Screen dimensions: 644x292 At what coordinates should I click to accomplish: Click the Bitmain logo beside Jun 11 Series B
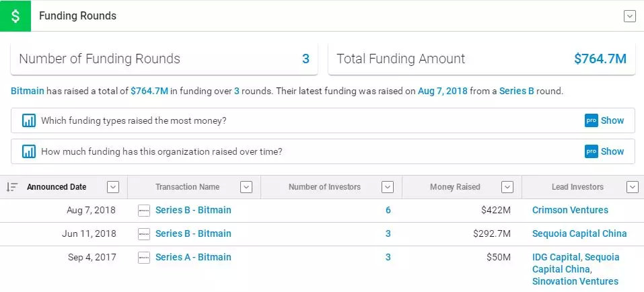[x=144, y=234]
